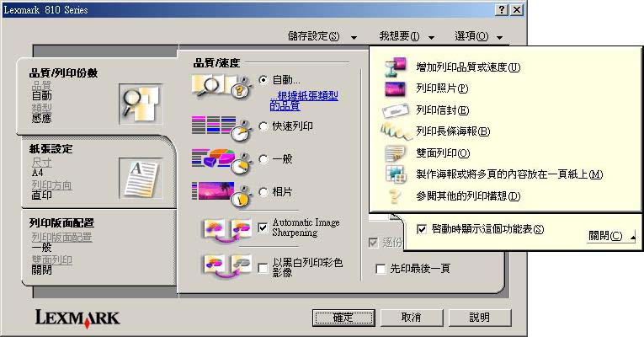The height and width of the screenshot is (337, 644).
Task: Open the 我想要 dropdown menu
Action: click(x=407, y=36)
